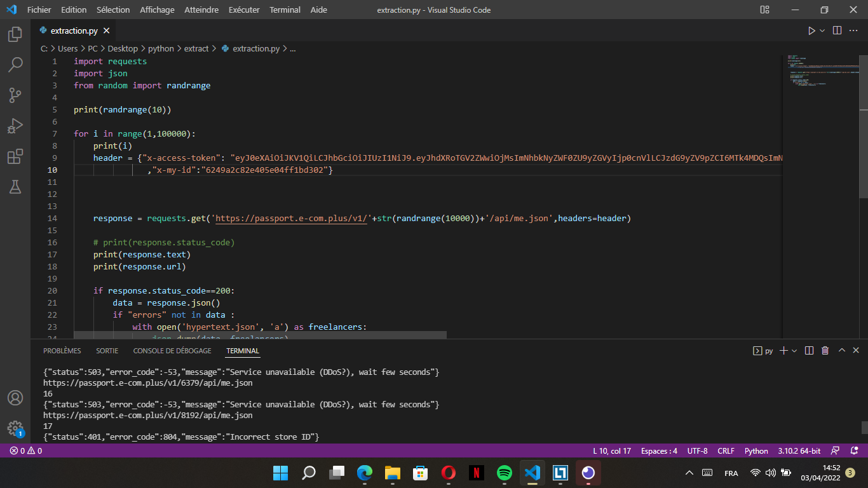The height and width of the screenshot is (488, 868).
Task: Kill the terminal with trash icon
Action: pyautogui.click(x=825, y=350)
